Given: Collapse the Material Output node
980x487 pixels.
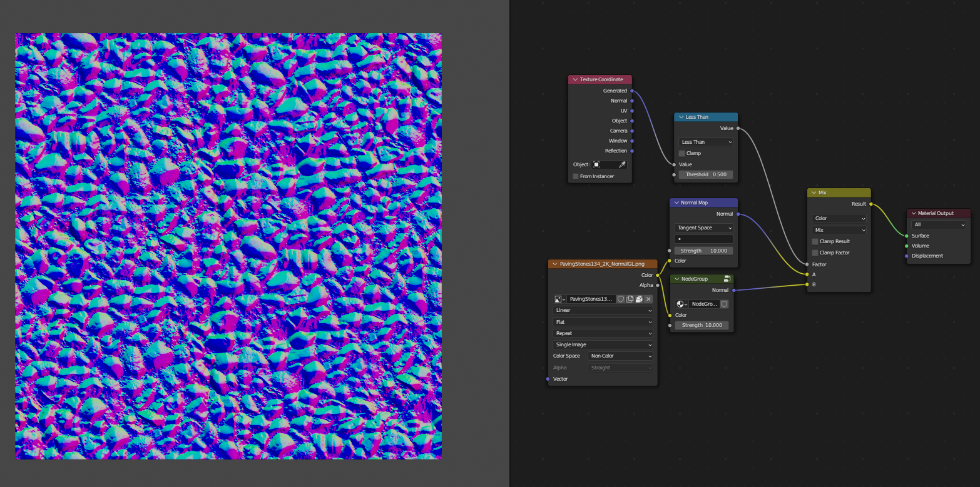Looking at the screenshot, I should [914, 213].
